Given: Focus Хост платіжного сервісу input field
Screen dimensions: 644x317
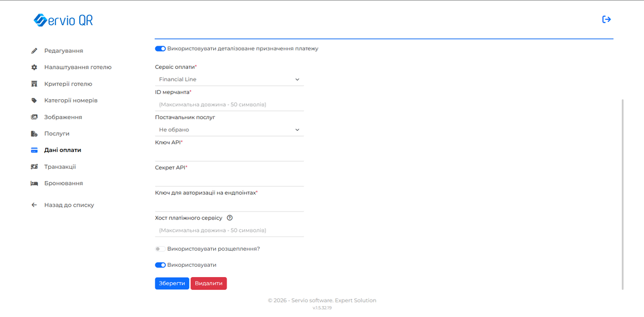Looking at the screenshot, I should (229, 230).
